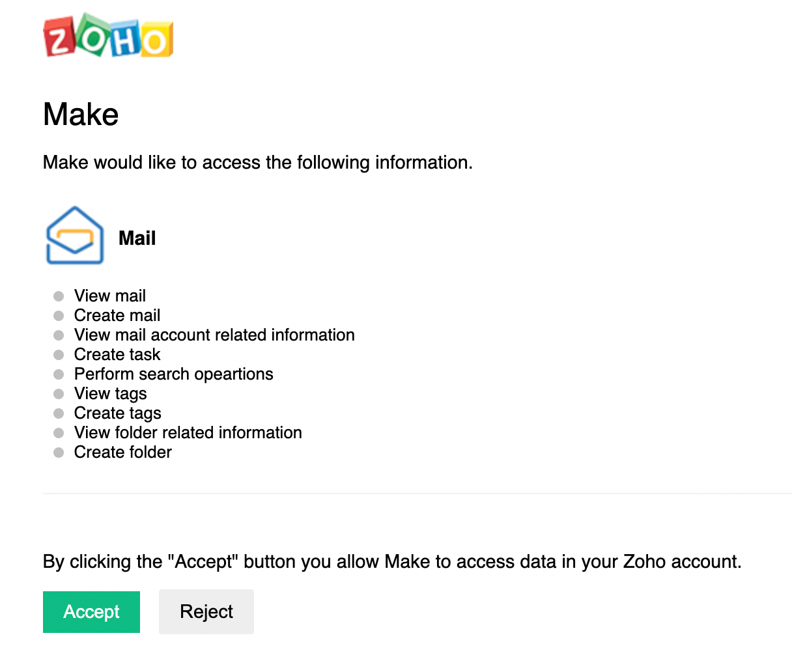792x672 pixels.
Task: Click the Accept button disclaimer sentence
Action: pos(392,561)
